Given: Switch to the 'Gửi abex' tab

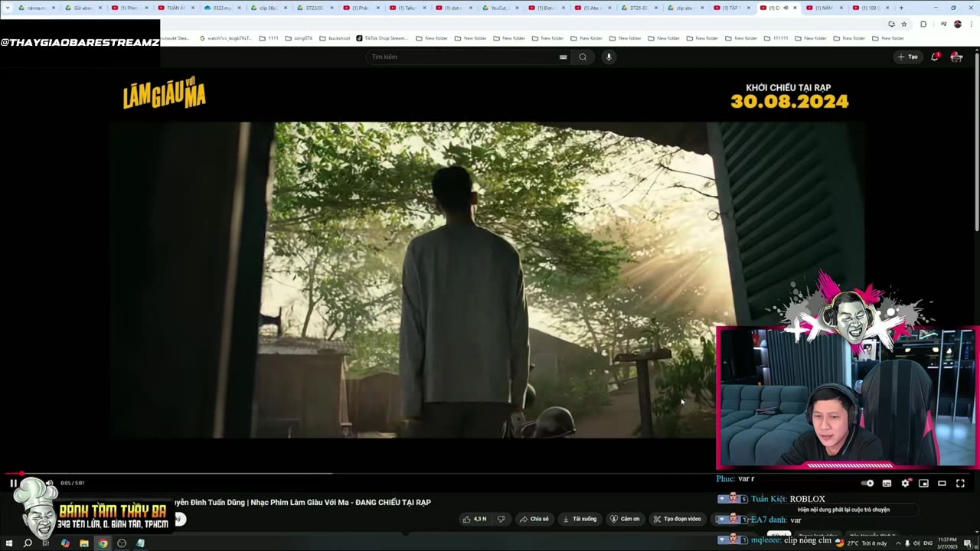Looking at the screenshot, I should (x=82, y=8).
